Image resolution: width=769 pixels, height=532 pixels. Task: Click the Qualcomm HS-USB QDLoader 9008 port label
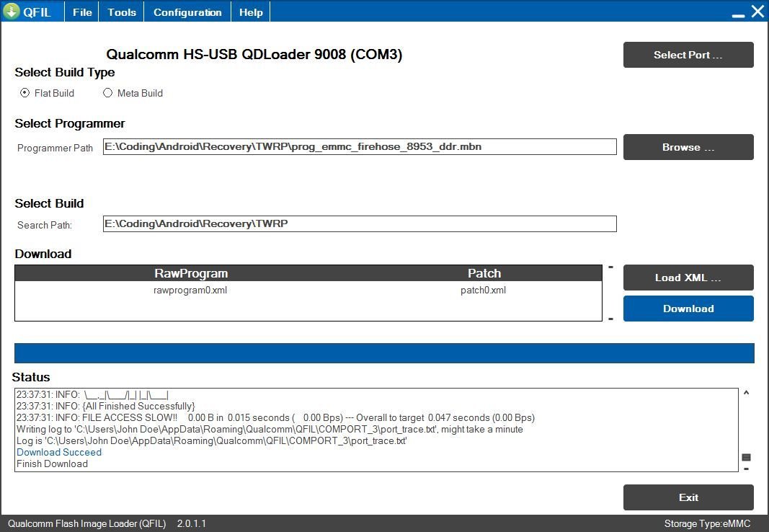click(254, 54)
